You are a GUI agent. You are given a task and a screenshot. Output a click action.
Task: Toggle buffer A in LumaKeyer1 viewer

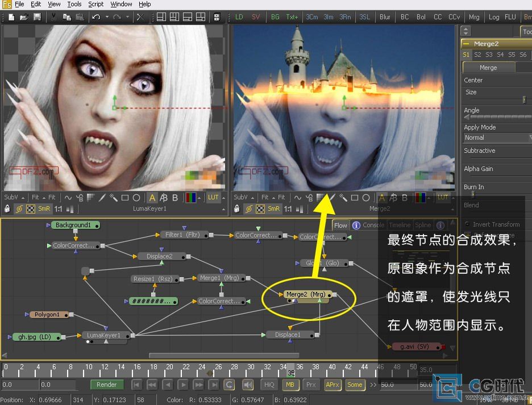[x=152, y=198]
